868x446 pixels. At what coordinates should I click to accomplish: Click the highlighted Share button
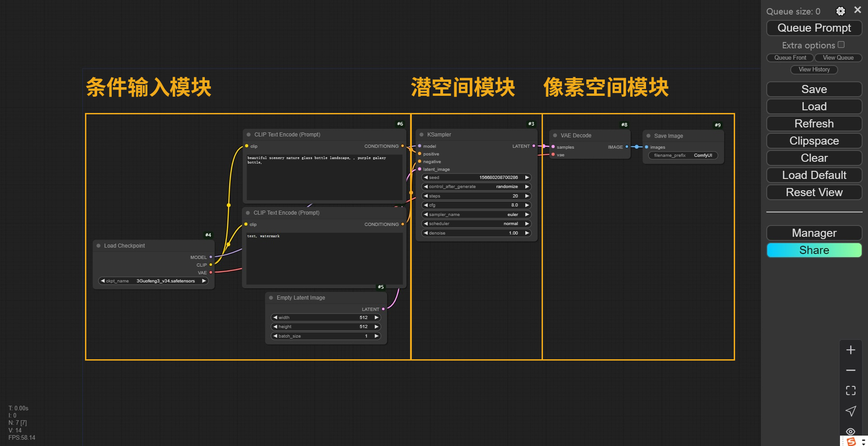coord(813,250)
